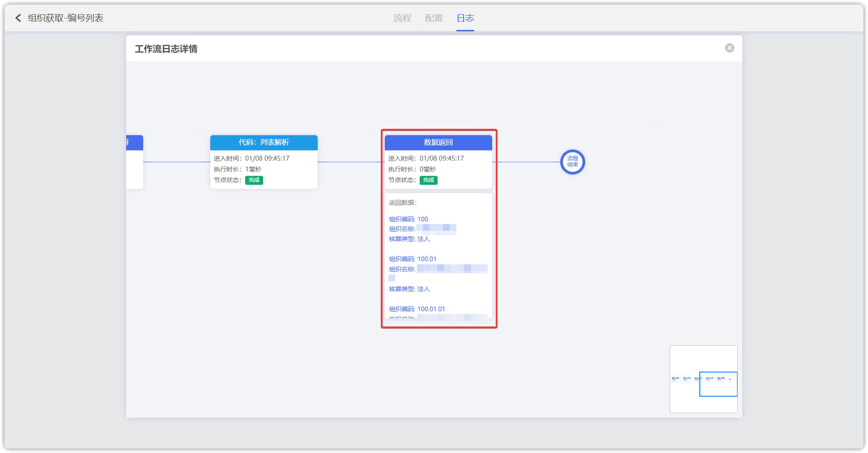Switch to the 配置 tab
Image resolution: width=868 pixels, height=453 pixels.
click(x=434, y=18)
